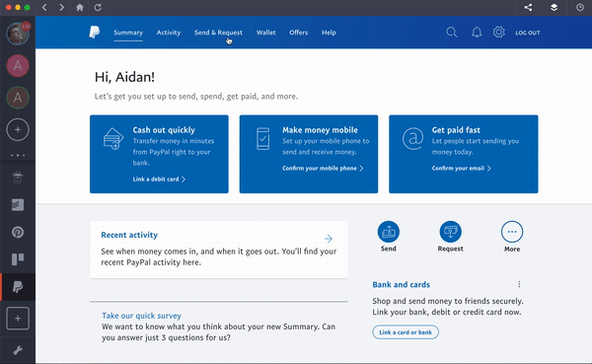Click the circular plus add-account button
This screenshot has width=592, height=364.
coord(18,130)
